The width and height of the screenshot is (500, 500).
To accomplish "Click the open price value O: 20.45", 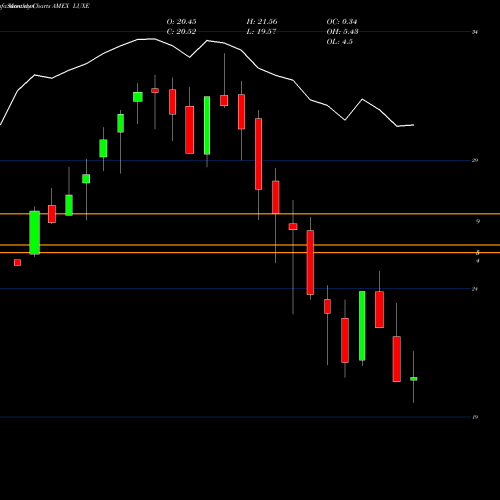I will [181, 22].
